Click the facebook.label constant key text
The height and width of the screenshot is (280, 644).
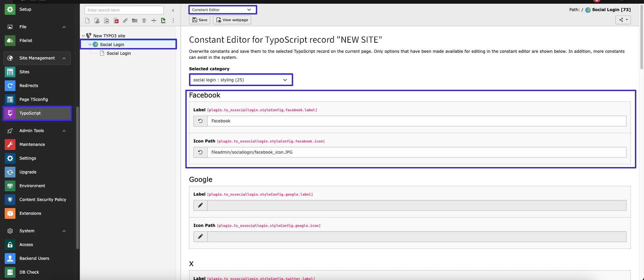click(262, 110)
